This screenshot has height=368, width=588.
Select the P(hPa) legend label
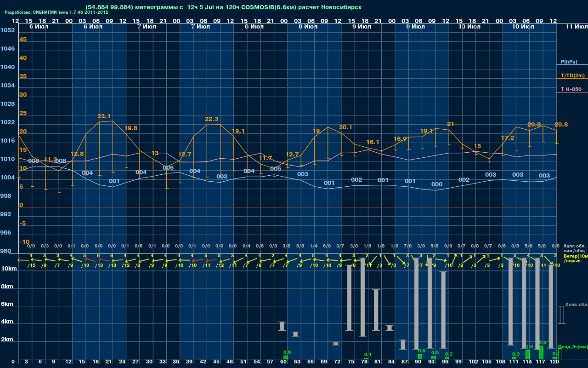pyautogui.click(x=569, y=62)
